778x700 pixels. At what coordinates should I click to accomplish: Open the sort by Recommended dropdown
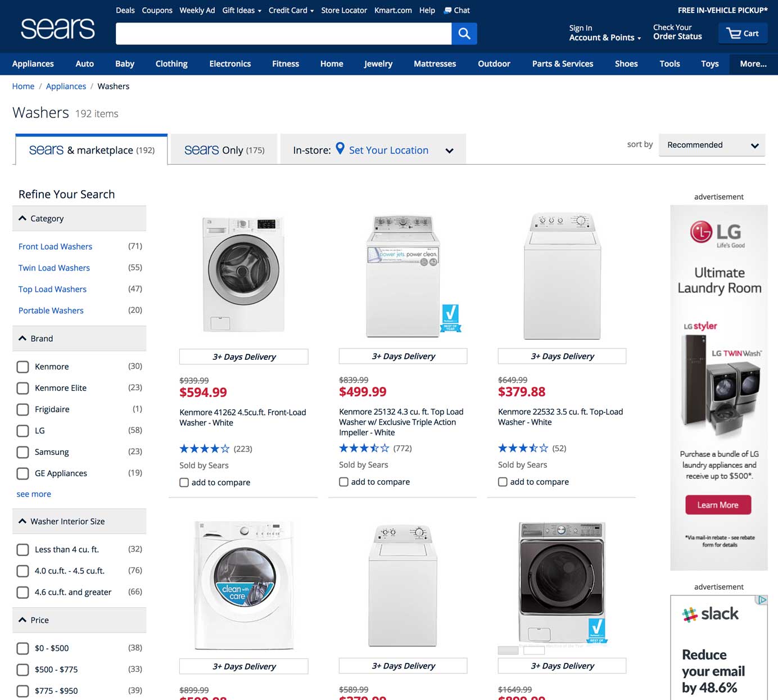pyautogui.click(x=712, y=145)
